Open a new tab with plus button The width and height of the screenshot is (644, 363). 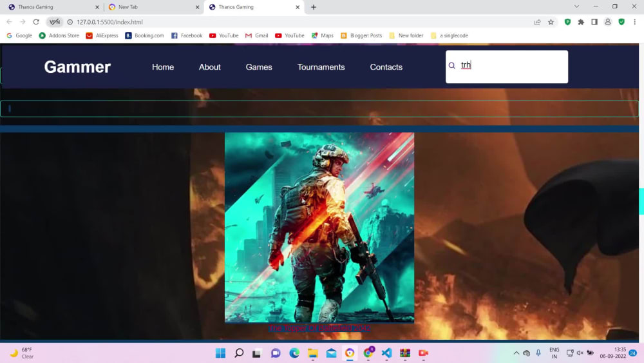(314, 7)
